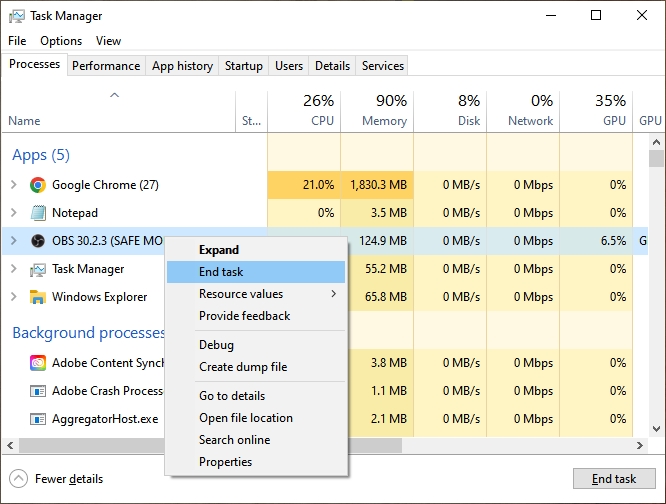
Task: Select Provide feedback in context menu
Action: 256,316
